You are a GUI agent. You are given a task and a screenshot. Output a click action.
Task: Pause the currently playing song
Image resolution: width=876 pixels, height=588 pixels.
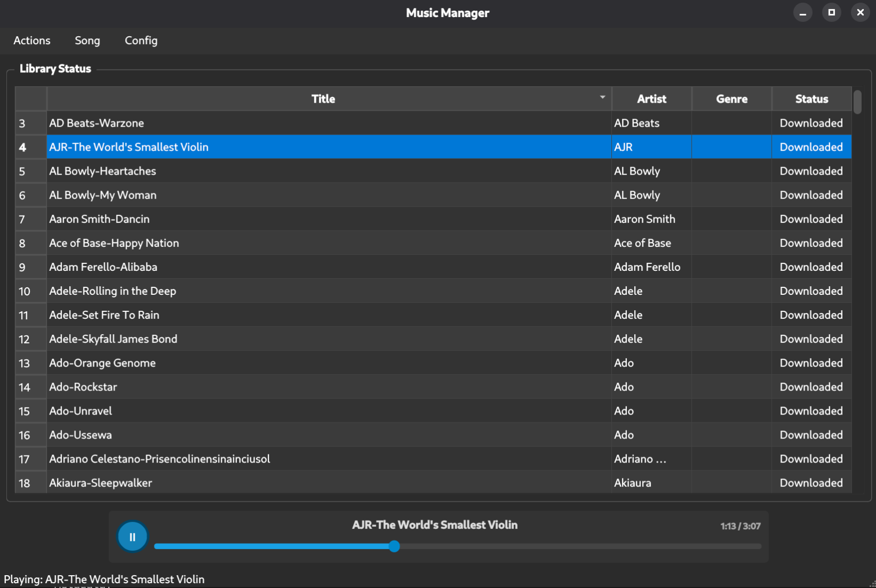pyautogui.click(x=132, y=537)
